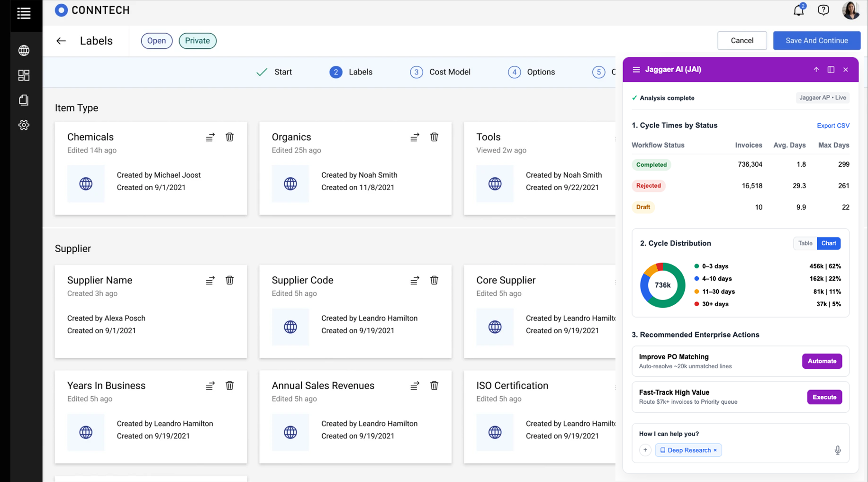
Task: Reorder the Years In Business card
Action: [x=210, y=386]
